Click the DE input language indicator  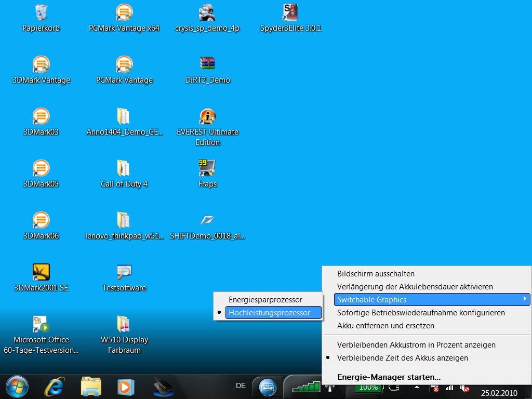pyautogui.click(x=241, y=386)
